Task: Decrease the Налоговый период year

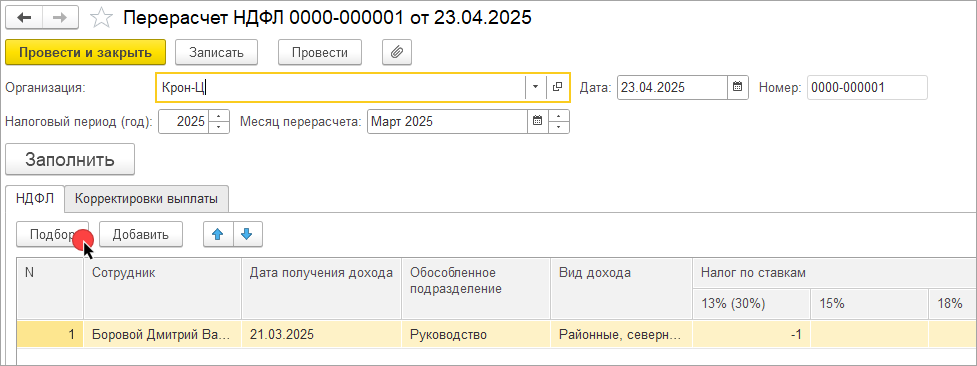Action: (x=219, y=127)
